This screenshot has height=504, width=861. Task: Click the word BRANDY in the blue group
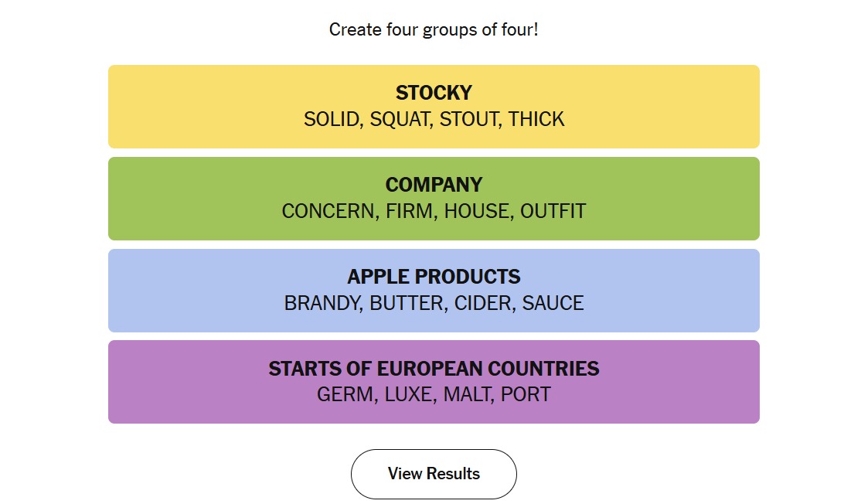tap(322, 303)
